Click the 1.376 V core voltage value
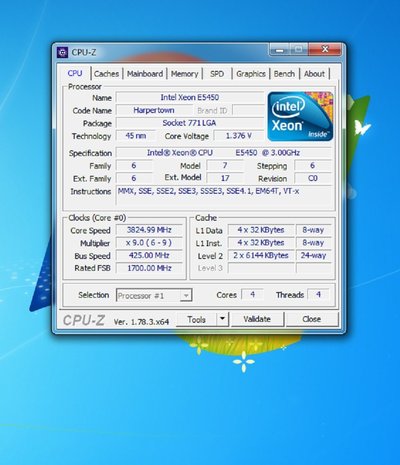This screenshot has height=465, width=400. click(239, 136)
